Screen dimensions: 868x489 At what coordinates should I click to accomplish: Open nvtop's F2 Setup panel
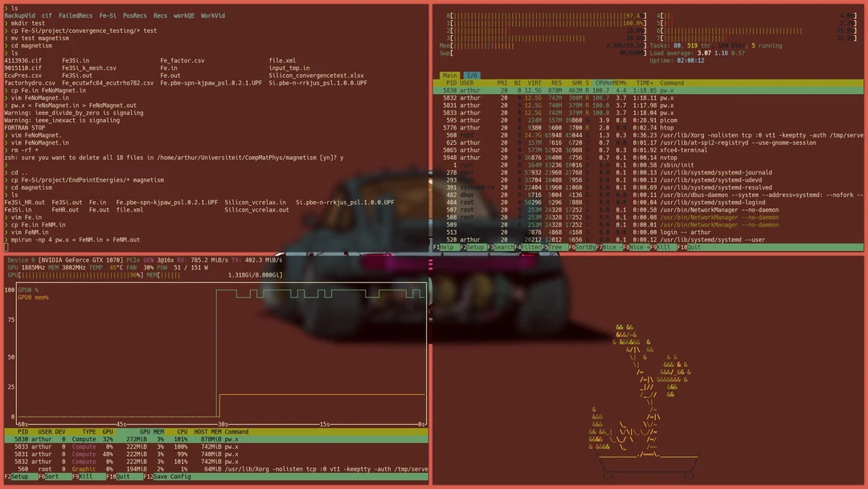(x=18, y=476)
